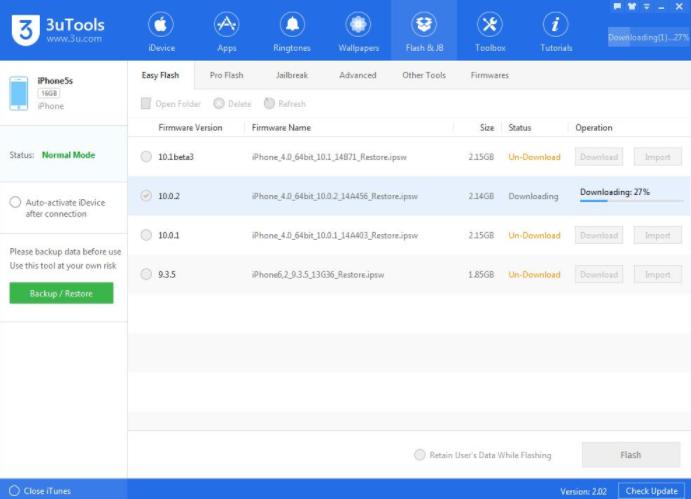
Task: Select firmware 9.3.5 radio button
Action: tap(146, 274)
